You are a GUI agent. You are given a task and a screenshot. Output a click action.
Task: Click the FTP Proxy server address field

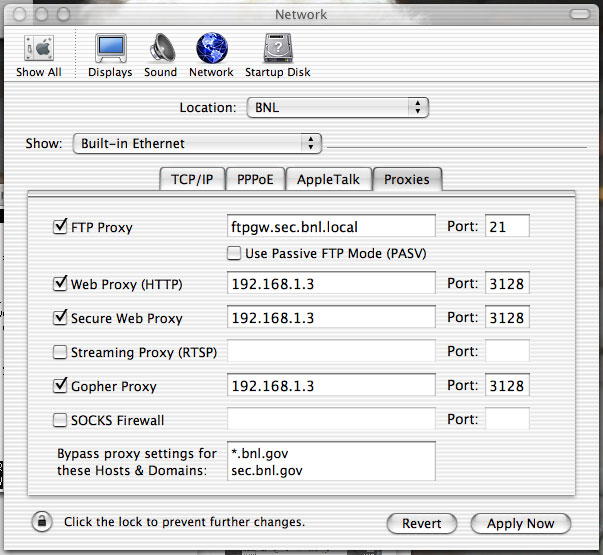(332, 227)
